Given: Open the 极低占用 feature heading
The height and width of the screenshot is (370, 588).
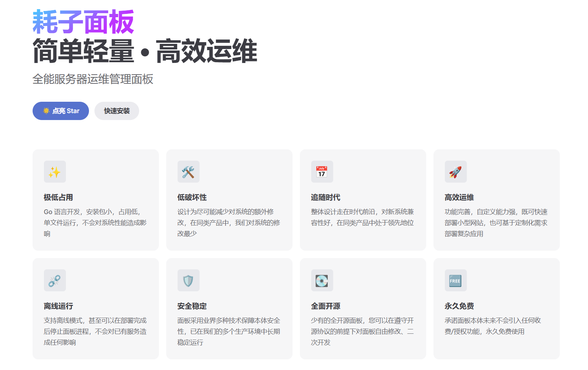Looking at the screenshot, I should tap(58, 197).
